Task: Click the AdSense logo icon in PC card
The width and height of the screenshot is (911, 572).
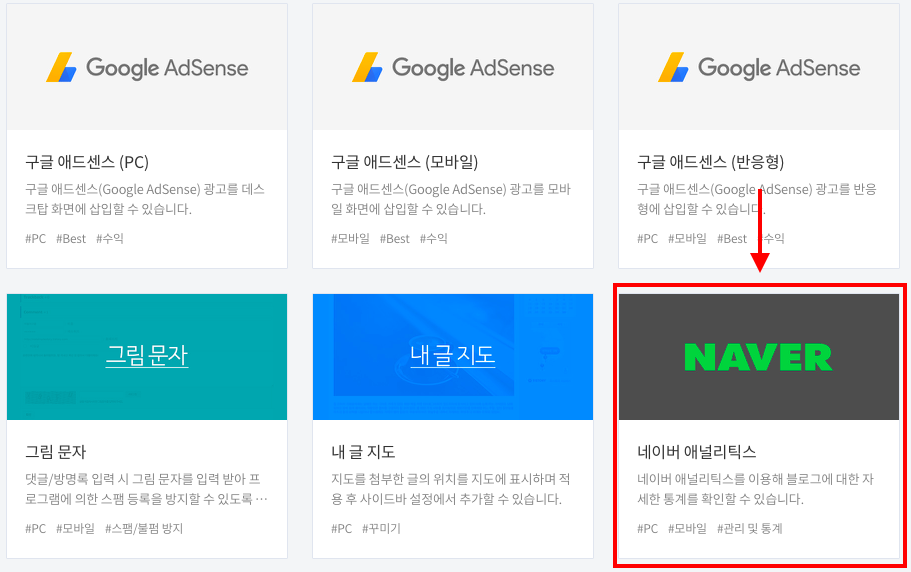Action: (62, 67)
